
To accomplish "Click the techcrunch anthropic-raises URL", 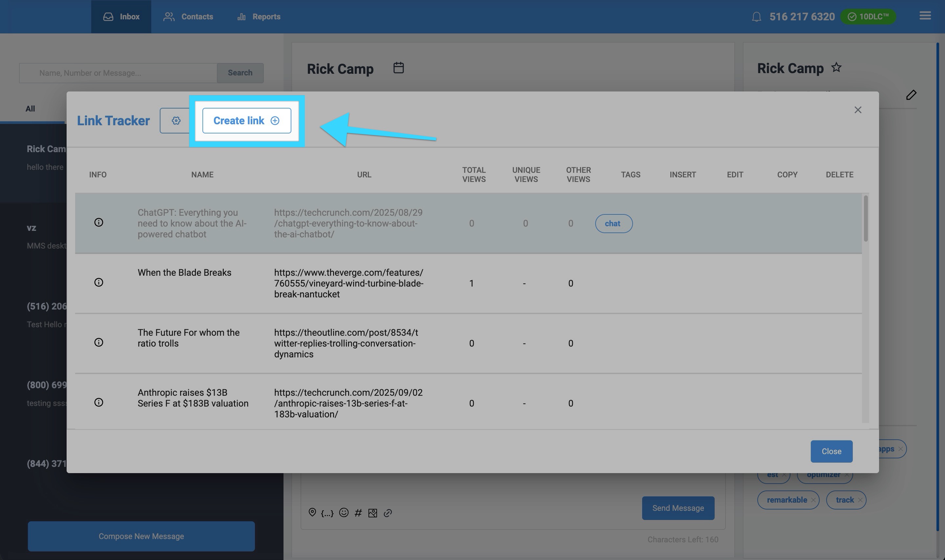I will [348, 403].
